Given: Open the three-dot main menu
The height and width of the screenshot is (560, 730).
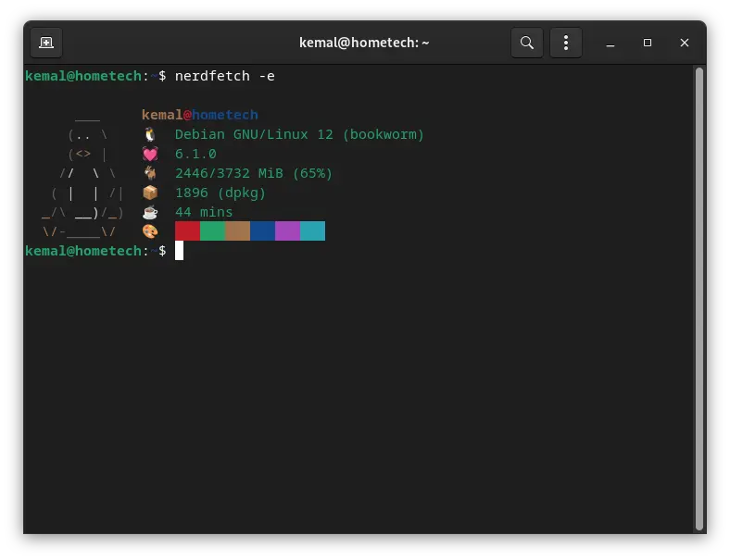Looking at the screenshot, I should click(x=566, y=43).
